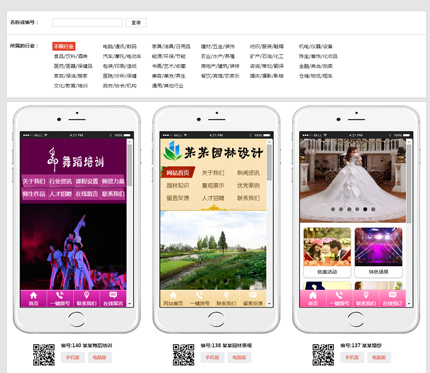The image size is (430, 373).
Task: Filter by 纺织/服装/鞋帽 industry
Action: [x=267, y=47]
